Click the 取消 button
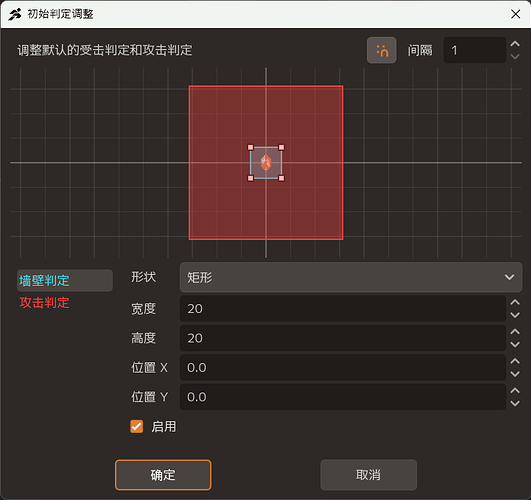 (x=368, y=475)
